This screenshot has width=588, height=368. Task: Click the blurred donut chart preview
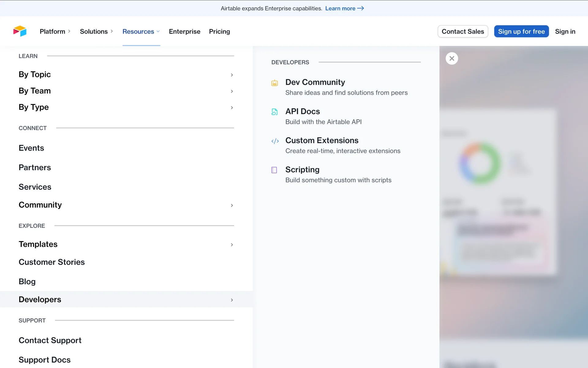[480, 163]
